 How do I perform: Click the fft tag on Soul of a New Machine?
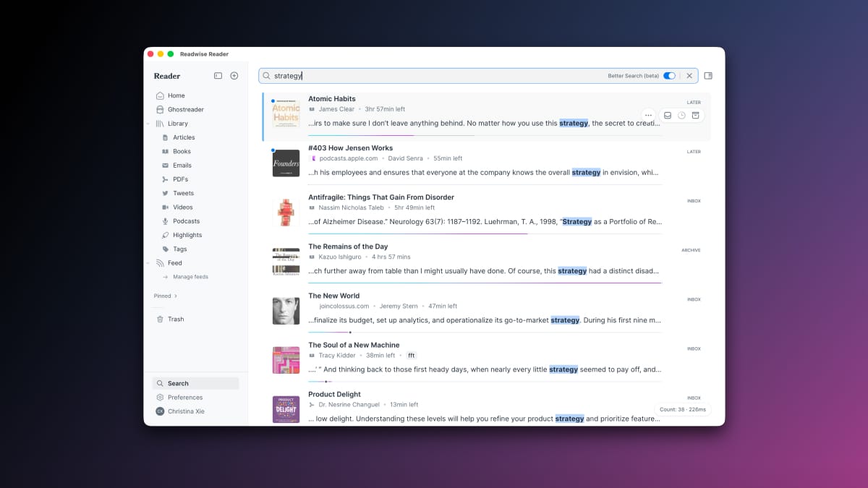point(411,355)
